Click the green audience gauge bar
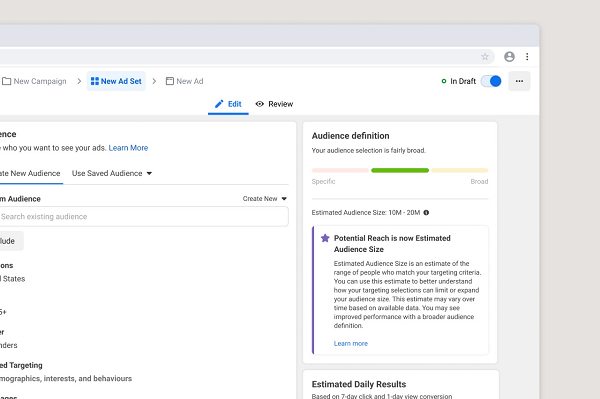The width and height of the screenshot is (600, 399). coord(400,170)
